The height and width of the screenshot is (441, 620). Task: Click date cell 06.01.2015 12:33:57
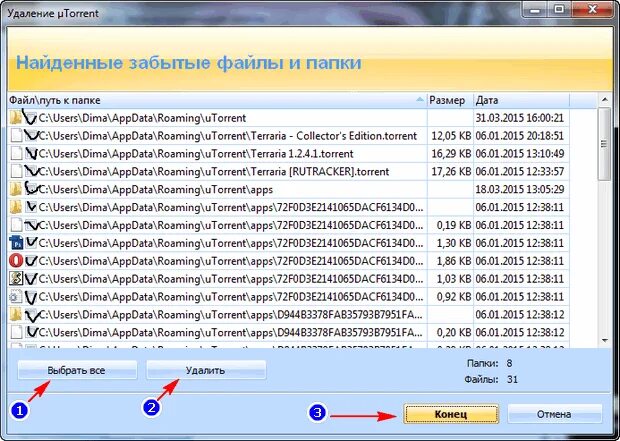click(520, 171)
